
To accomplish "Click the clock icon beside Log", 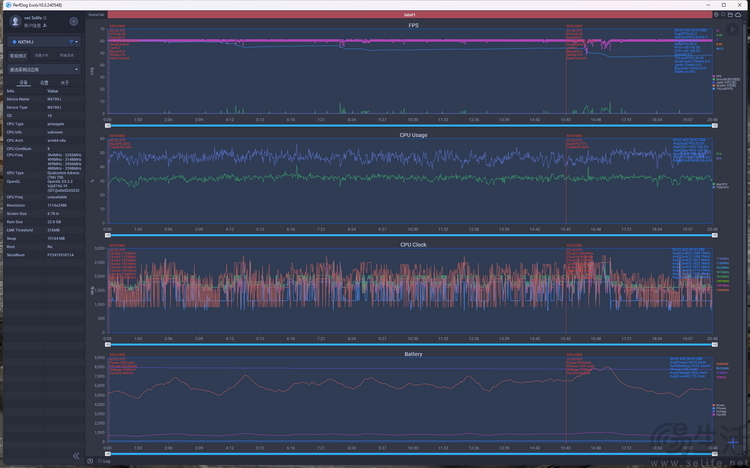I will coord(90,461).
